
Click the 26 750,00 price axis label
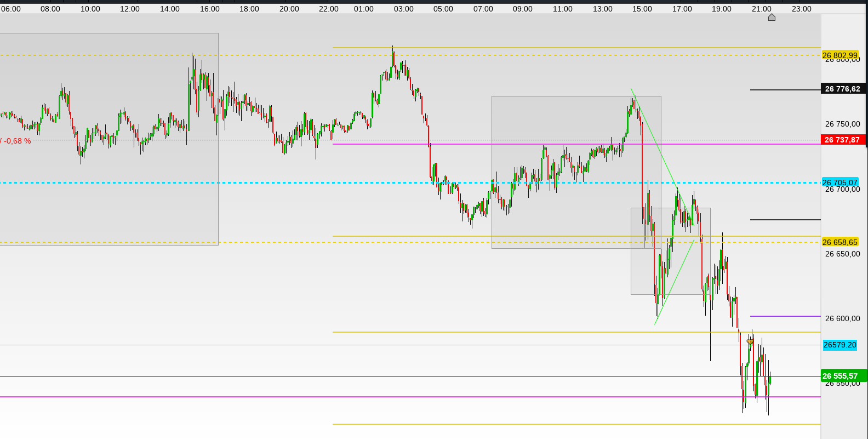point(842,124)
